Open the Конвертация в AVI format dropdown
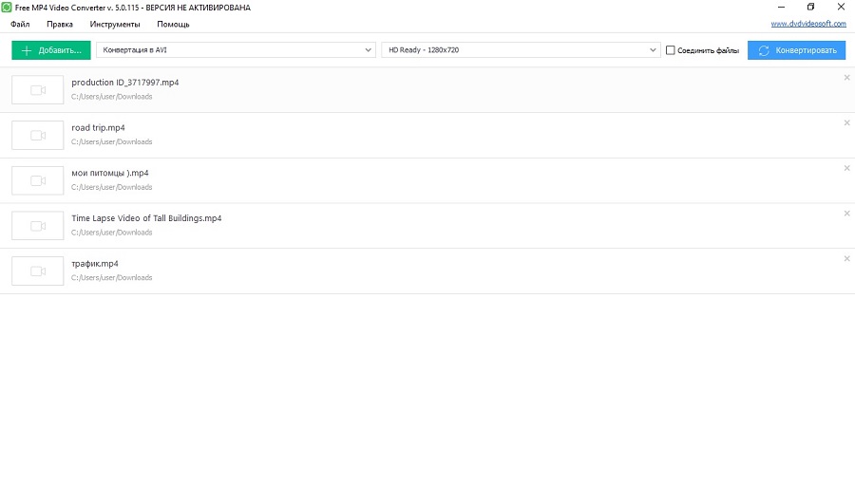The image size is (855, 504). click(x=236, y=50)
